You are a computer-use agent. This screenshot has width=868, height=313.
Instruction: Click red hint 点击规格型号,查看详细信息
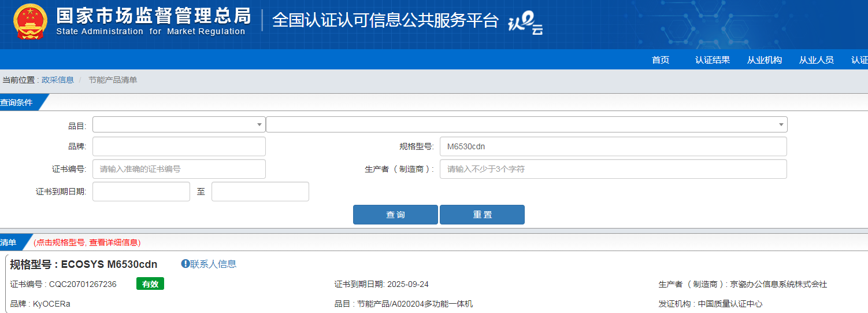87,242
